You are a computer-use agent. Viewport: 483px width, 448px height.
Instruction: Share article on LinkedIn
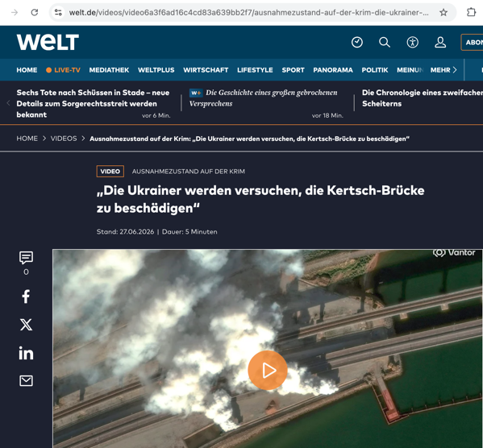[26, 353]
